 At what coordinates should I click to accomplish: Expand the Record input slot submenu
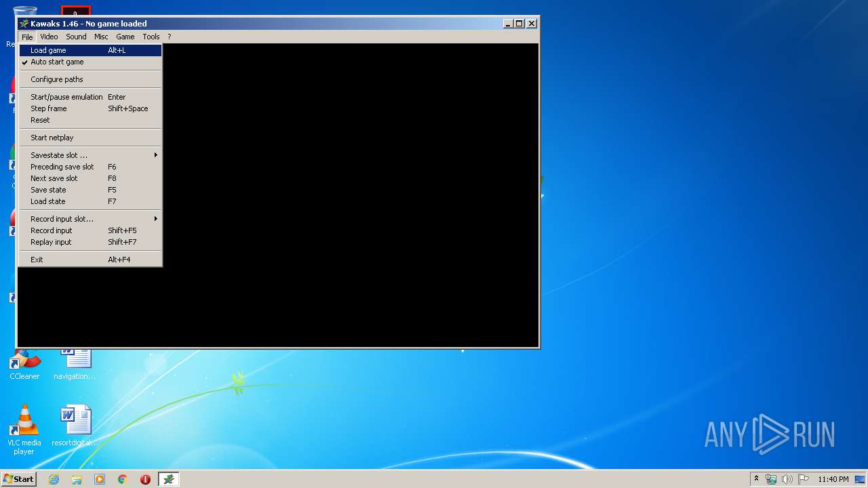tap(90, 219)
